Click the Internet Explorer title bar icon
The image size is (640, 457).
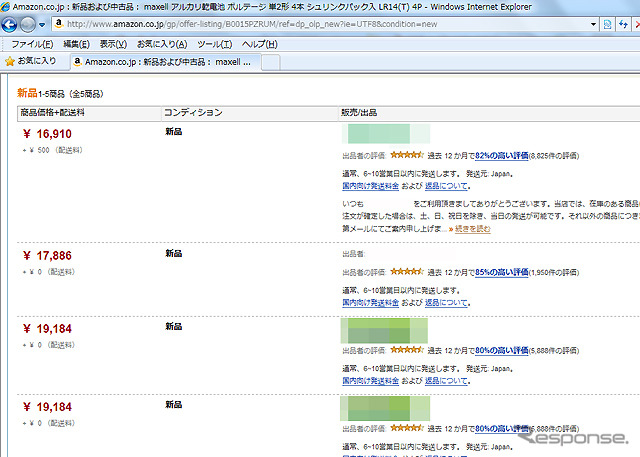[5, 7]
